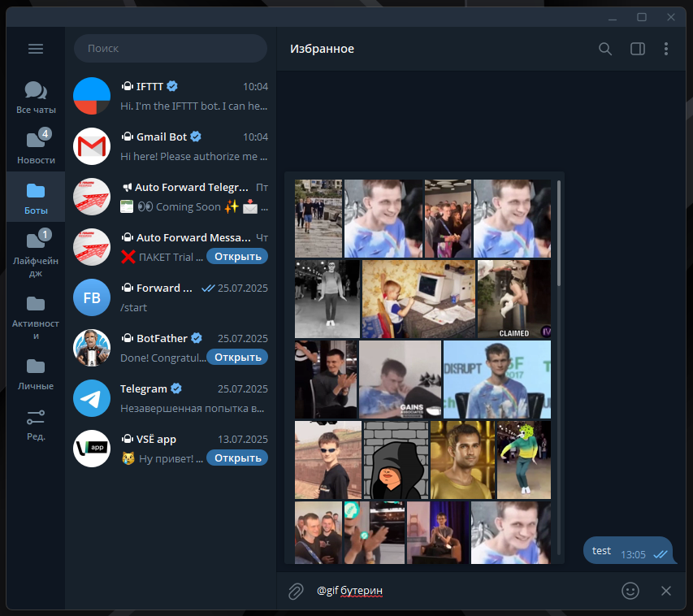
Task: Open the Лайфчейндж folder
Action: 36,252
